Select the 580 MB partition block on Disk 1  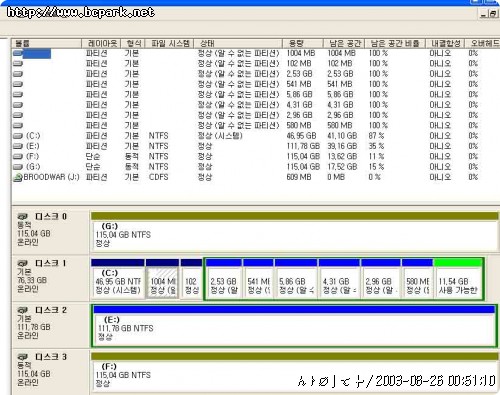[x=417, y=279]
